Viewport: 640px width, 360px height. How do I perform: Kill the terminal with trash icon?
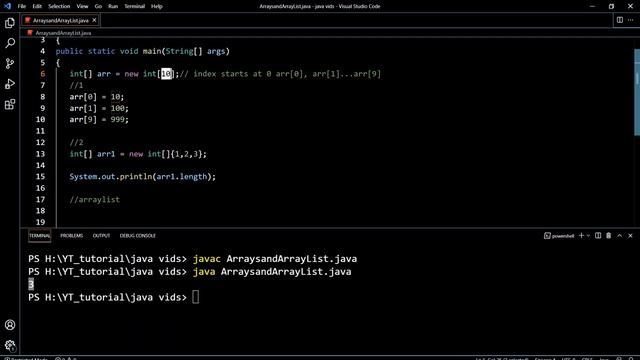click(x=609, y=236)
